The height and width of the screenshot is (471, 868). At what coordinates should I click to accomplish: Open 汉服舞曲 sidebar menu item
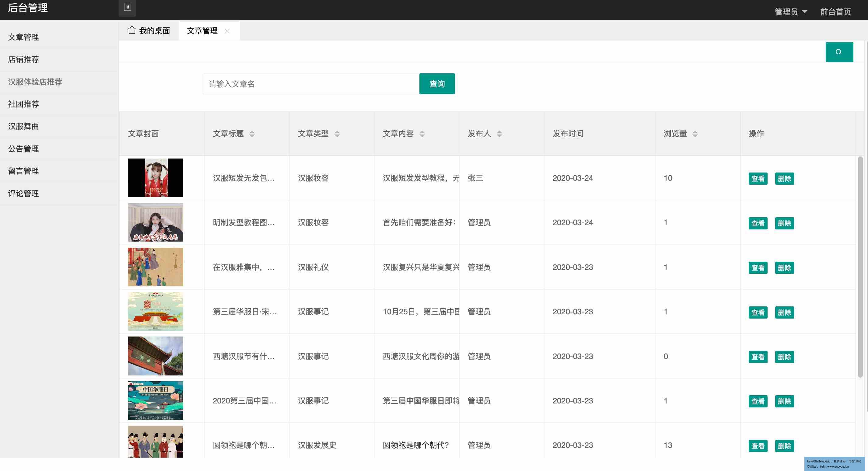(24, 126)
